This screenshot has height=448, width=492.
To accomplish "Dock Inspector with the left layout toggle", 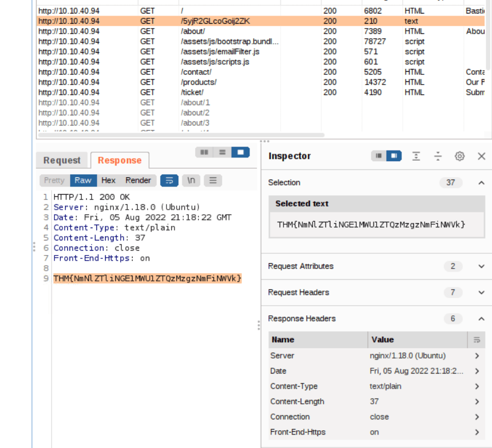I will [379, 156].
